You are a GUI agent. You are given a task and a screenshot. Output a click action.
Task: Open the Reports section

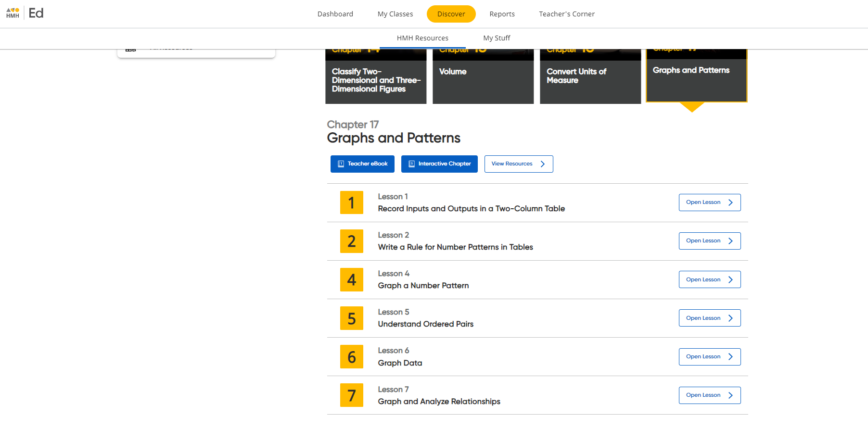pyautogui.click(x=502, y=14)
